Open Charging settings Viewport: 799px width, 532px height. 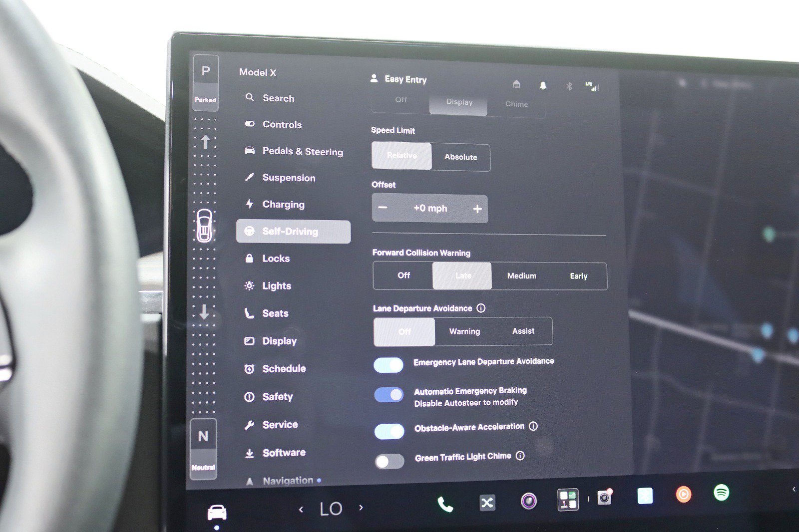pos(275,204)
